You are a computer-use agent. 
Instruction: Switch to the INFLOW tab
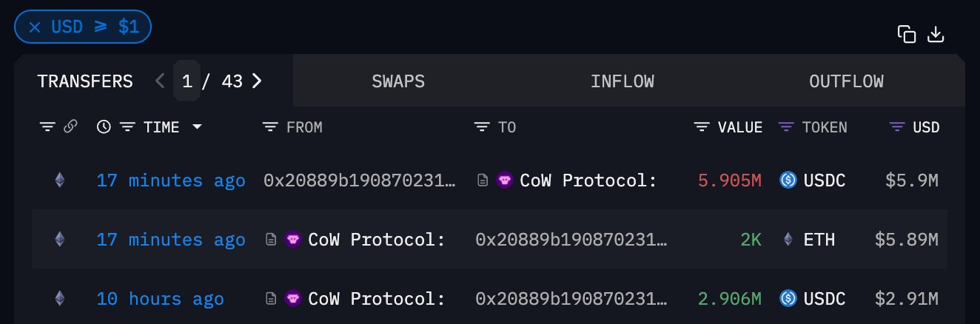point(622,81)
